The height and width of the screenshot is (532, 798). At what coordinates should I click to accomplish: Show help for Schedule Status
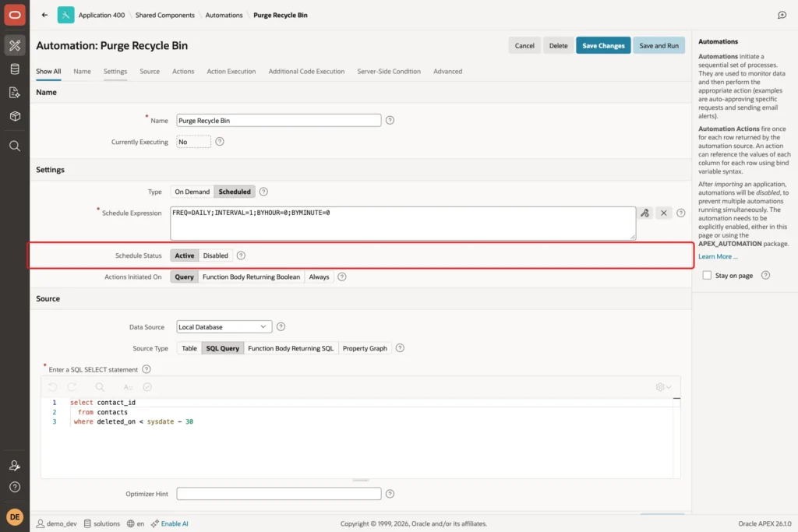pyautogui.click(x=242, y=255)
